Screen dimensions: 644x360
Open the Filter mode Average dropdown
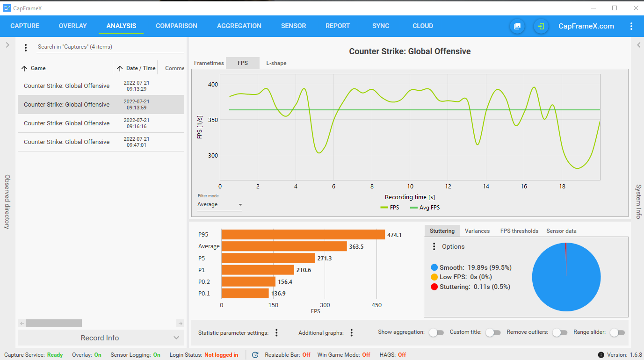tap(220, 204)
